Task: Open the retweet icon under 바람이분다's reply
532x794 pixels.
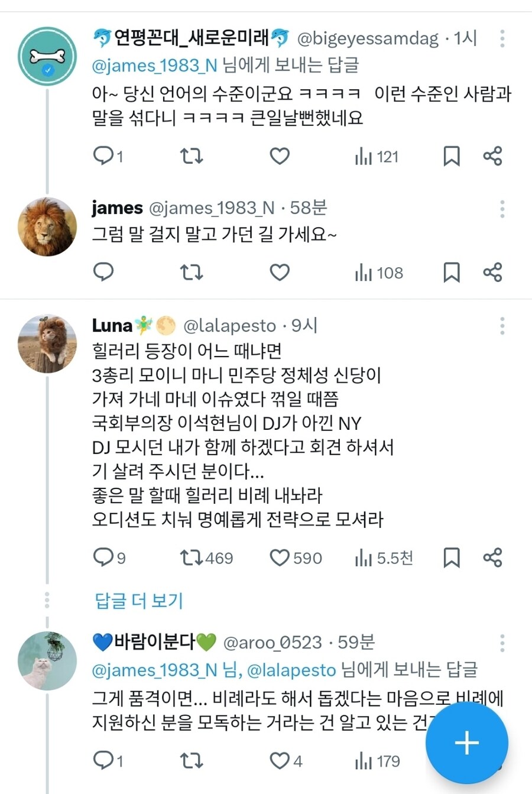Action: [191, 761]
